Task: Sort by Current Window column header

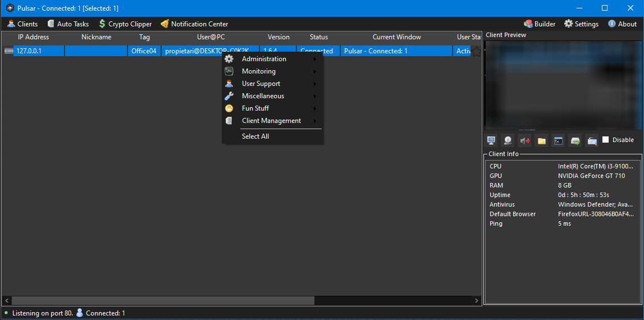Action: [x=397, y=37]
